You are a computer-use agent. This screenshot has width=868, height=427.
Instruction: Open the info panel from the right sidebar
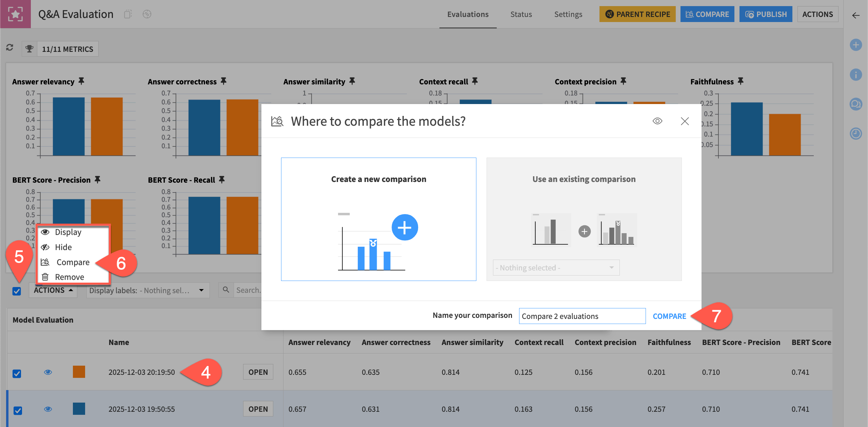(x=856, y=75)
